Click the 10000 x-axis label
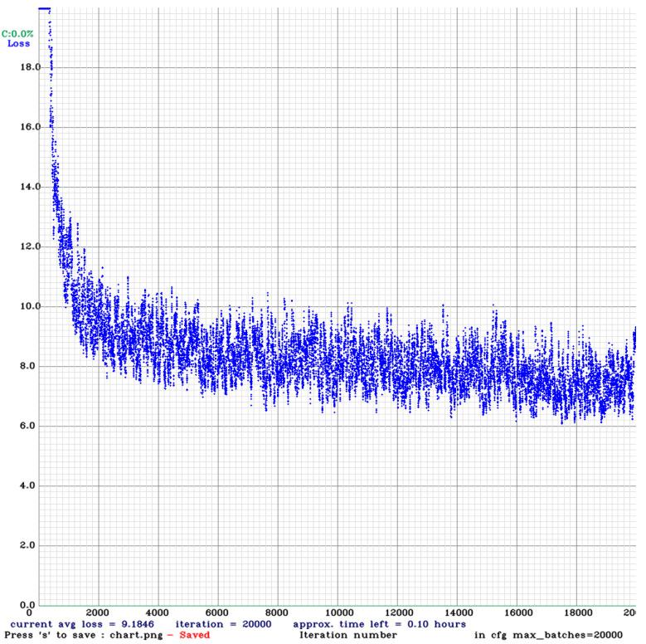This screenshot has height=644, width=646. [339, 612]
